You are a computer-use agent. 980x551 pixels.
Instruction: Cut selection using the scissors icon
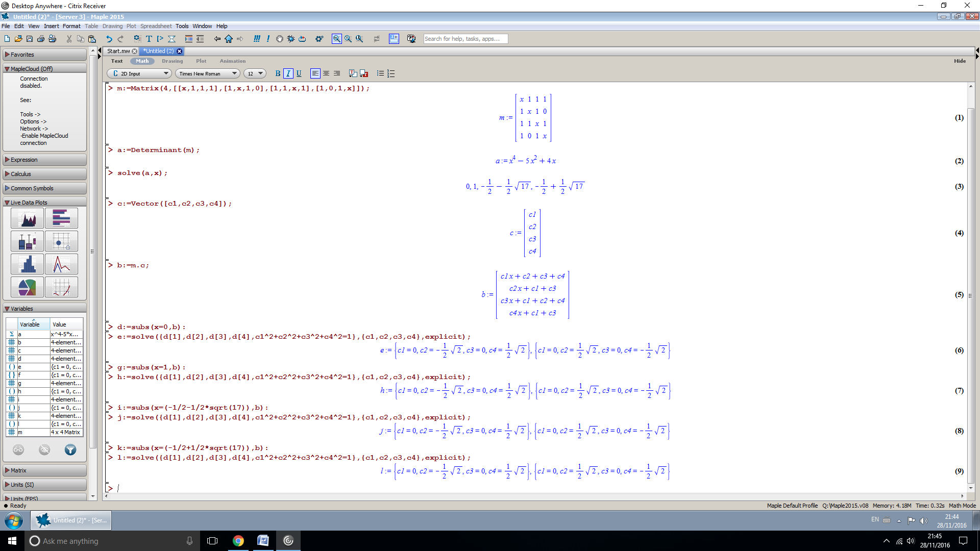pyautogui.click(x=69, y=39)
